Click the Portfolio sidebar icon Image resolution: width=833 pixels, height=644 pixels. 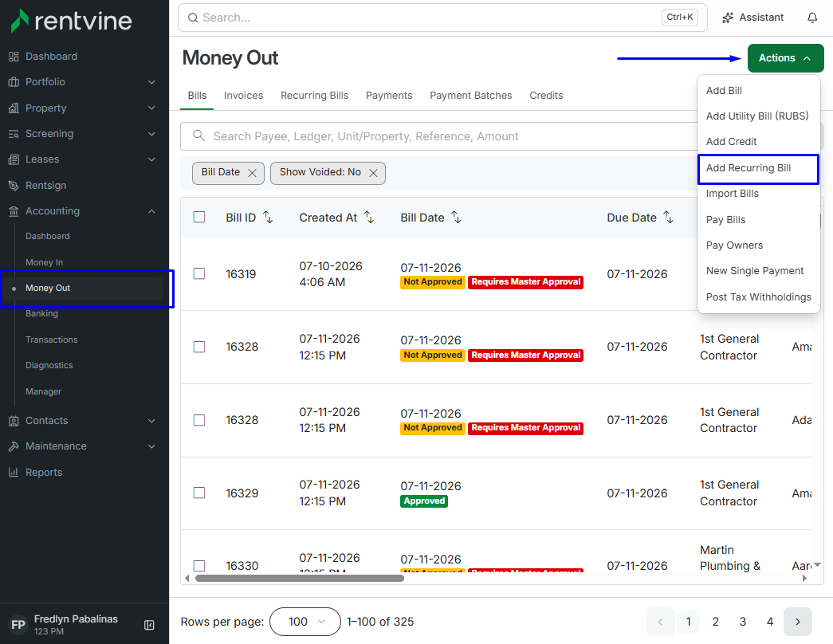click(x=14, y=82)
